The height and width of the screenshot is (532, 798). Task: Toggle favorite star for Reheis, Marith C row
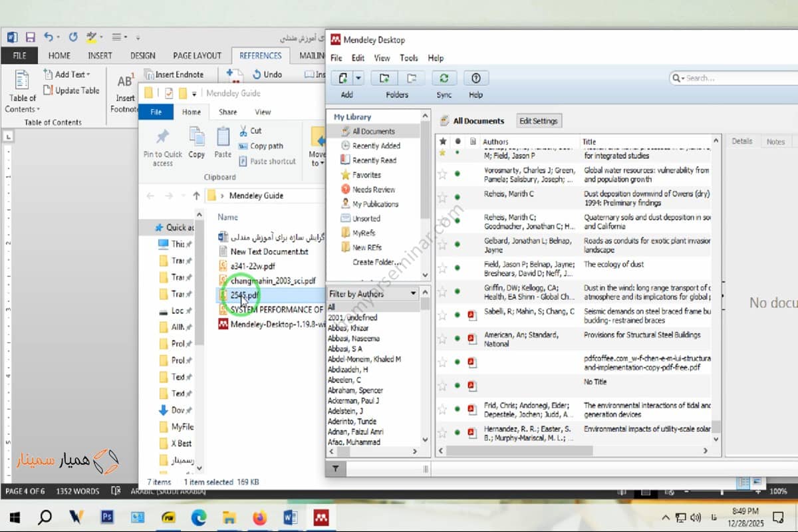(x=443, y=198)
